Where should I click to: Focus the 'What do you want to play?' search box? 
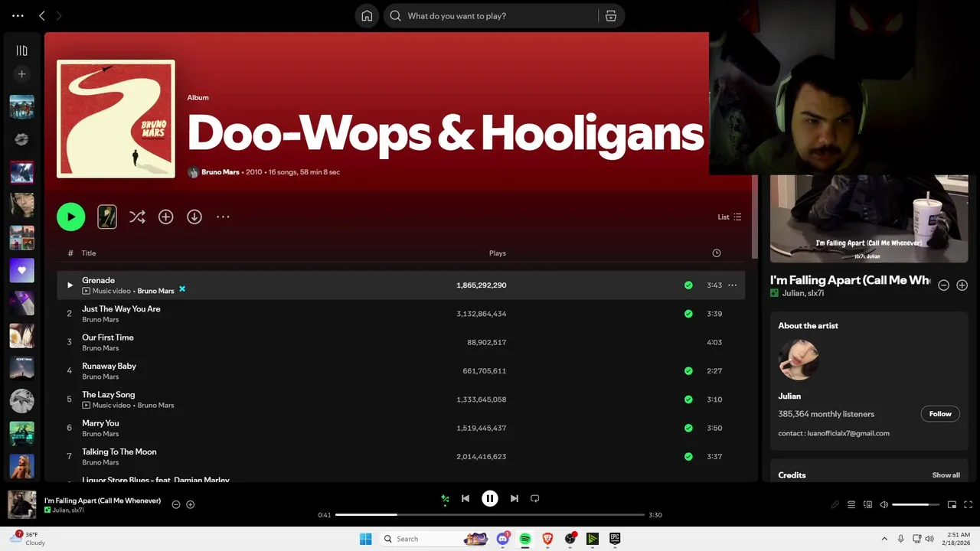click(x=490, y=15)
